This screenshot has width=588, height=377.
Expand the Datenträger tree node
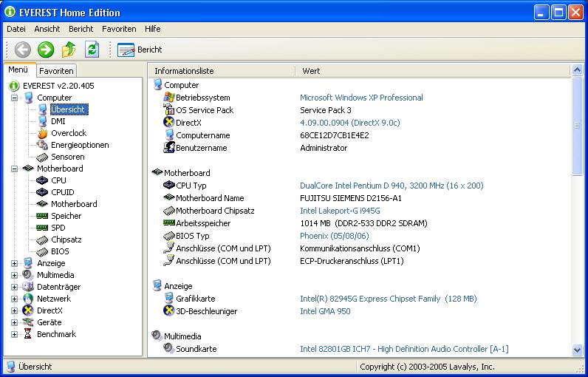pos(14,287)
